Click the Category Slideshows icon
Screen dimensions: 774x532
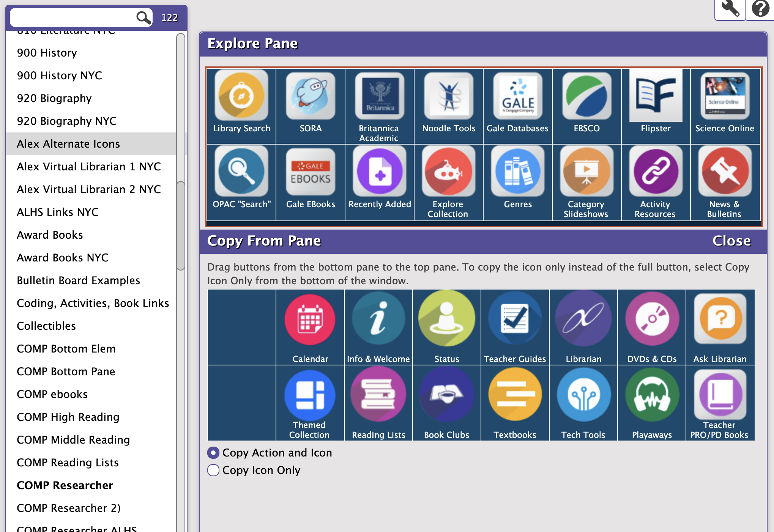coord(587,171)
